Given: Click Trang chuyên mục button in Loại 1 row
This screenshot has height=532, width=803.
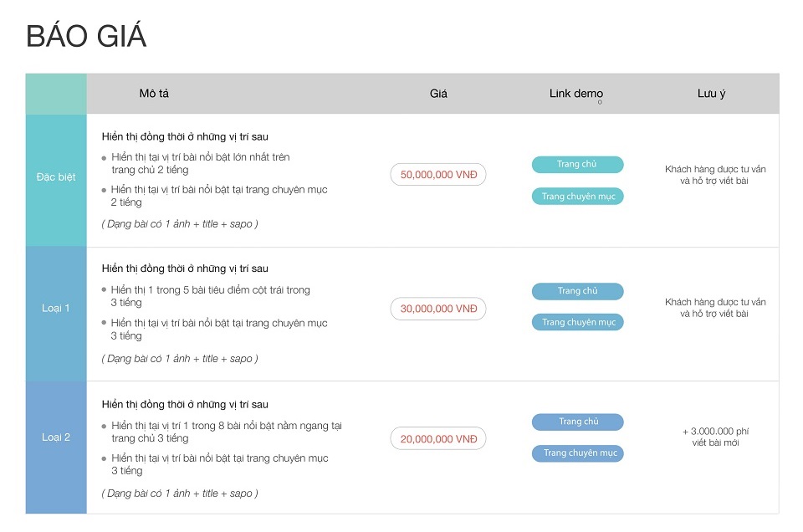Looking at the screenshot, I should (x=577, y=322).
